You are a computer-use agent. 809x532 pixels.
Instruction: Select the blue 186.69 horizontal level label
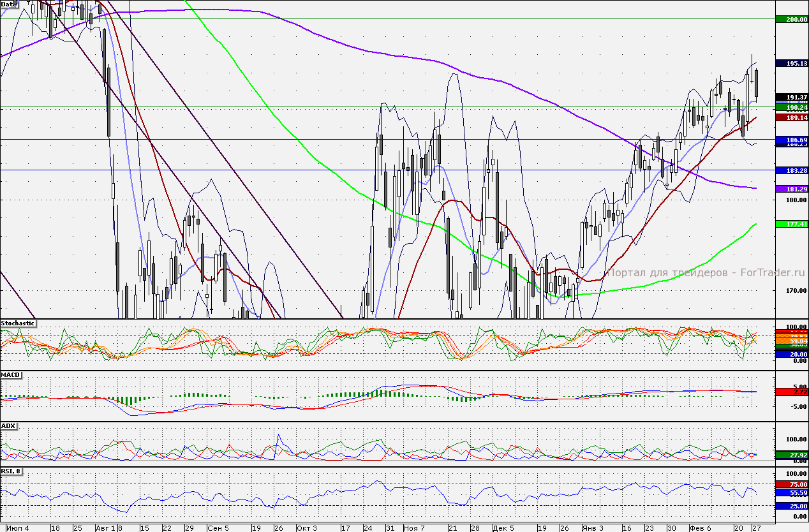click(791, 139)
